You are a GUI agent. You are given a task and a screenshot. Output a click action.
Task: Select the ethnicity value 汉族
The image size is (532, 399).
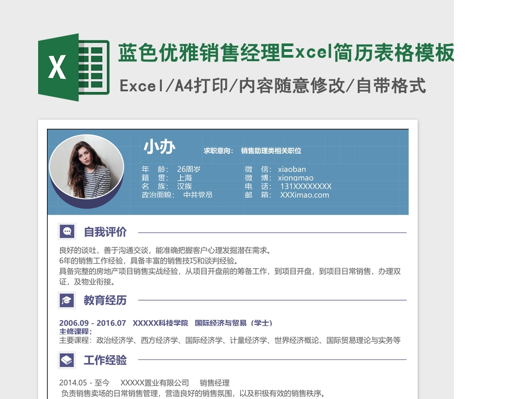184,186
